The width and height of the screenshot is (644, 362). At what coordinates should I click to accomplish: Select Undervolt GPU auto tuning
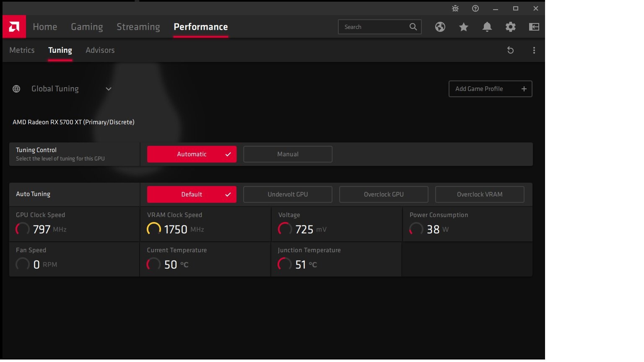click(x=288, y=194)
